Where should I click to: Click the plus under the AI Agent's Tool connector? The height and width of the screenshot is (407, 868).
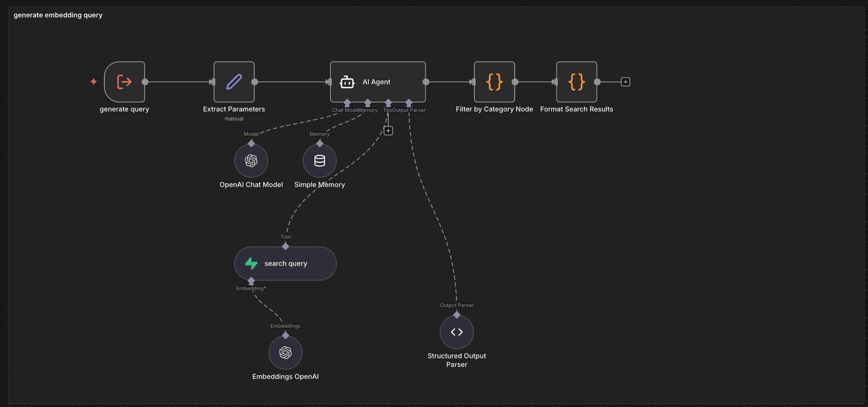388,129
